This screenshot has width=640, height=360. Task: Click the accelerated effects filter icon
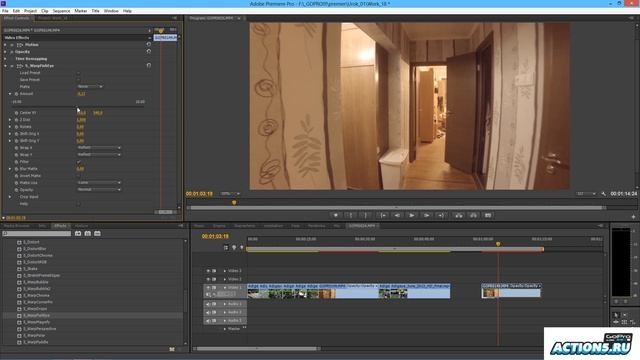tap(78, 233)
